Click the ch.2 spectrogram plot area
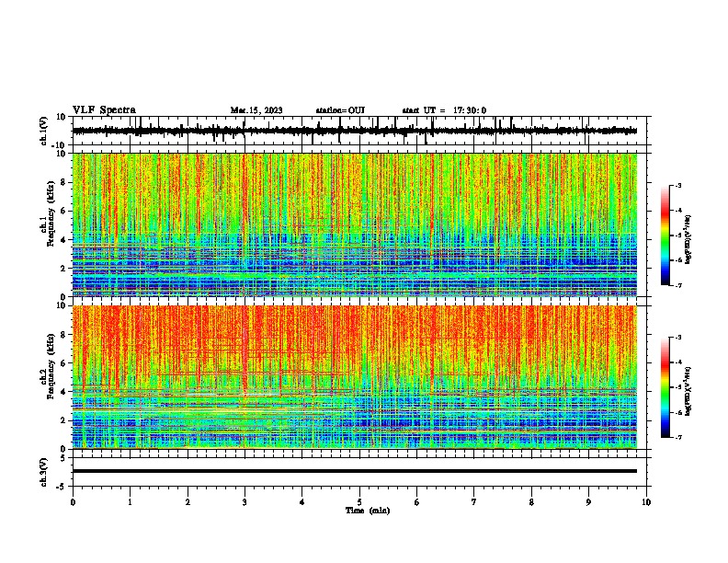 coord(355,377)
